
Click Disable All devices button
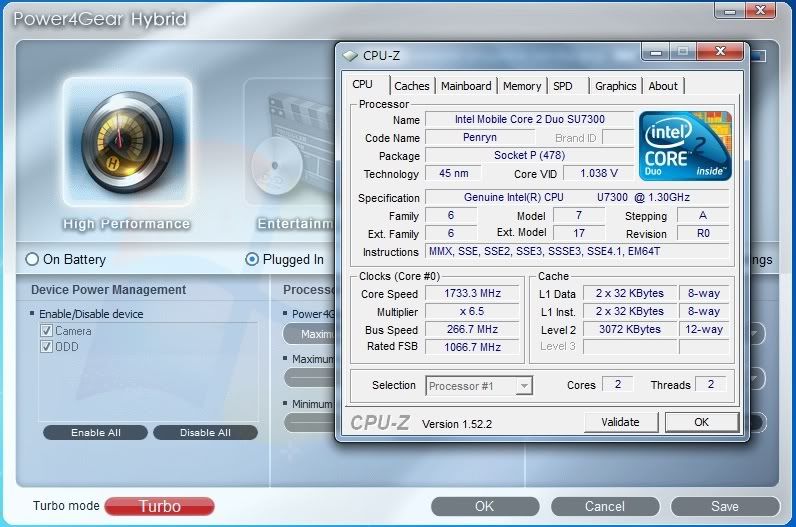coord(205,433)
